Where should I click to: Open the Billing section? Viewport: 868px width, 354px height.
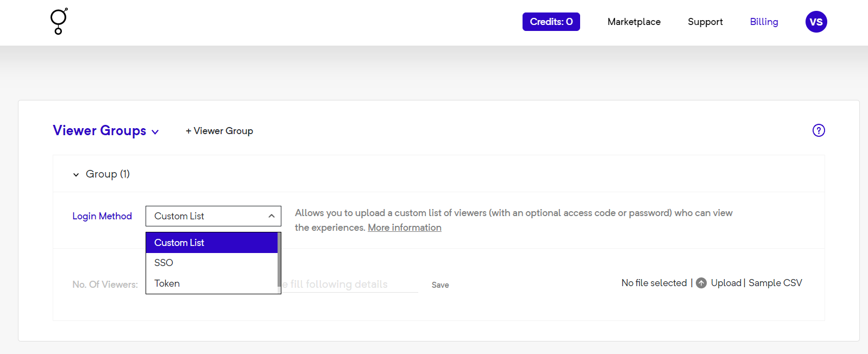point(764,22)
